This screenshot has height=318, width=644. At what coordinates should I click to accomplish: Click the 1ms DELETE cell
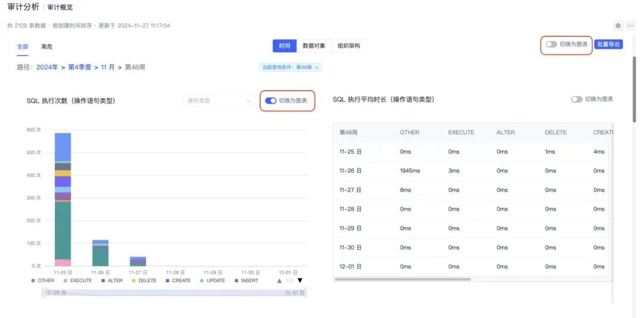(550, 152)
